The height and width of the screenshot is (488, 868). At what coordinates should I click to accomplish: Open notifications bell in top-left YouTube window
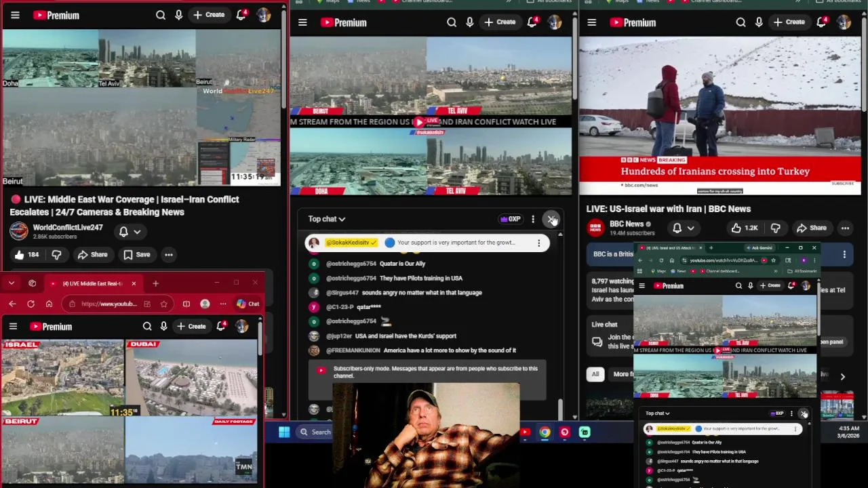[x=241, y=15]
